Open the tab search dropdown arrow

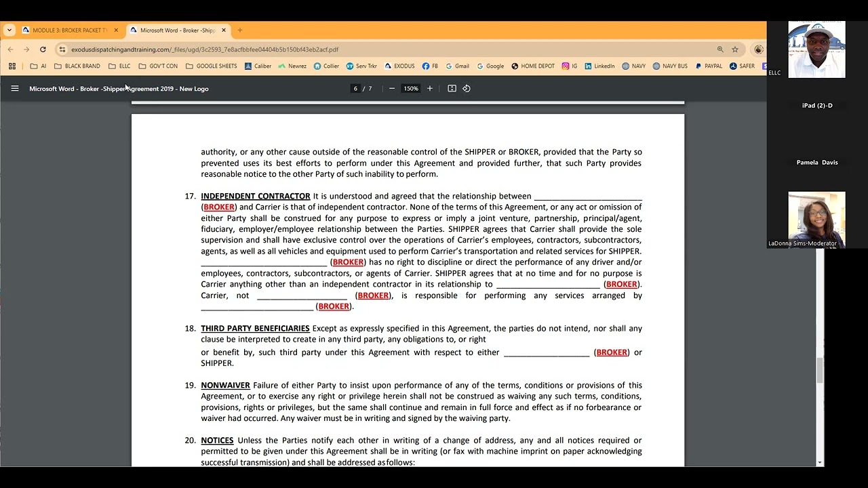pos(9,30)
